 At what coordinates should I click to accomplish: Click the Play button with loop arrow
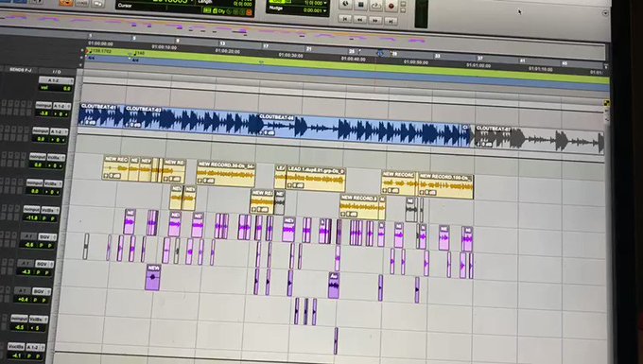tap(376, 6)
